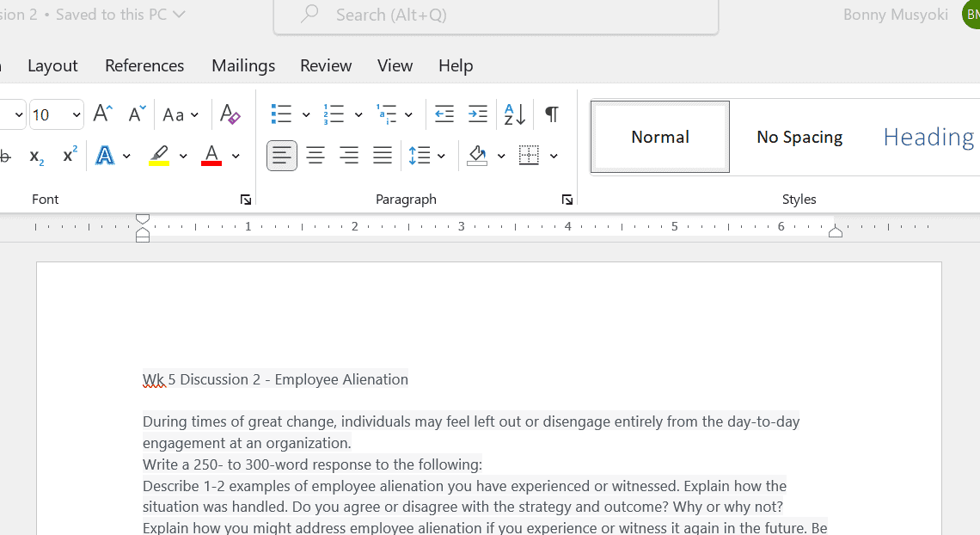The height and width of the screenshot is (535, 980).
Task: Toggle the show paragraph marks button
Action: point(552,114)
